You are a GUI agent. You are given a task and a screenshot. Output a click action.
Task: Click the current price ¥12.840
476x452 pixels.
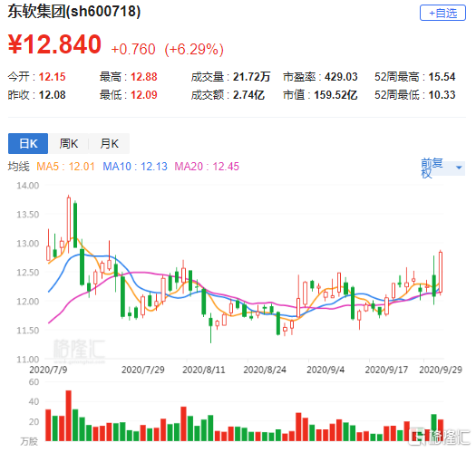click(x=54, y=44)
